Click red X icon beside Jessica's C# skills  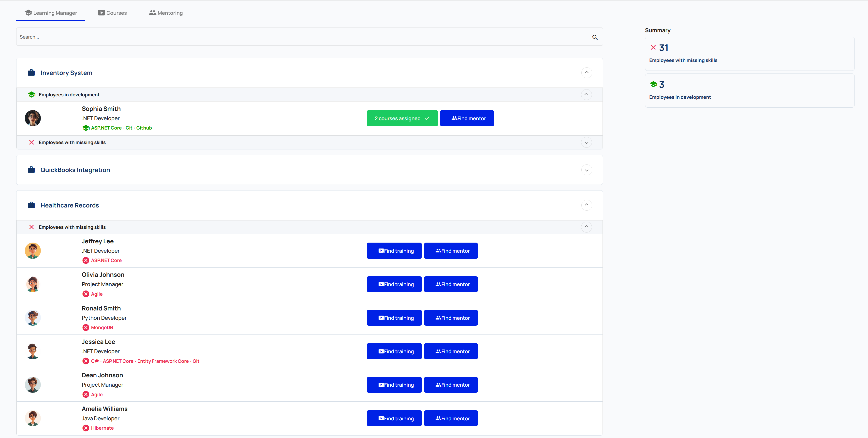pos(86,361)
